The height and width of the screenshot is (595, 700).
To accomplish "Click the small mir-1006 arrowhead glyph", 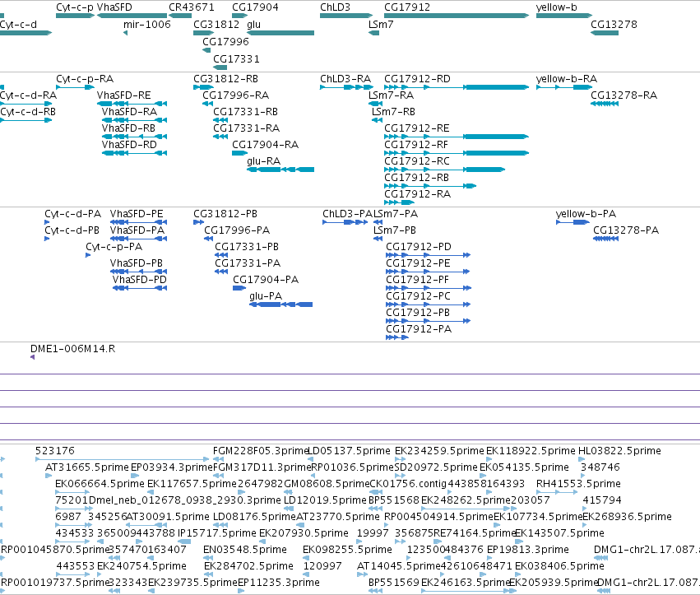I will click(x=126, y=33).
